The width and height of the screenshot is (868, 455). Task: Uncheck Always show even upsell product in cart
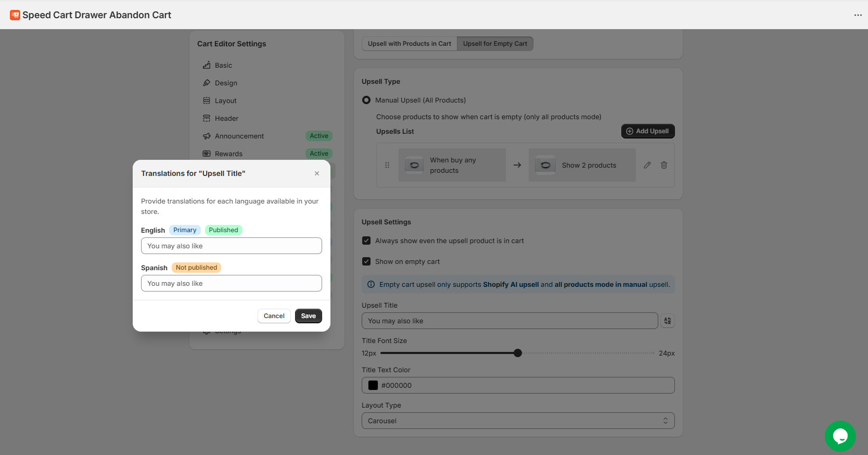click(366, 241)
